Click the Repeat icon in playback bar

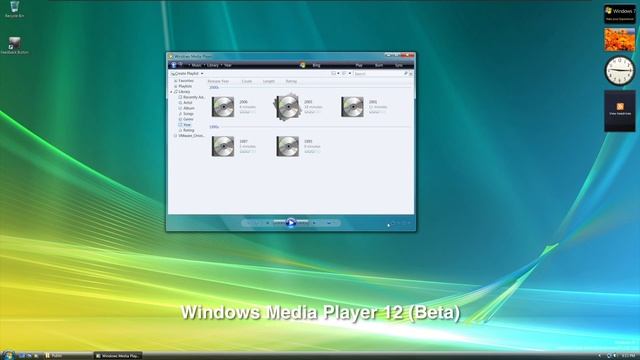(257, 223)
